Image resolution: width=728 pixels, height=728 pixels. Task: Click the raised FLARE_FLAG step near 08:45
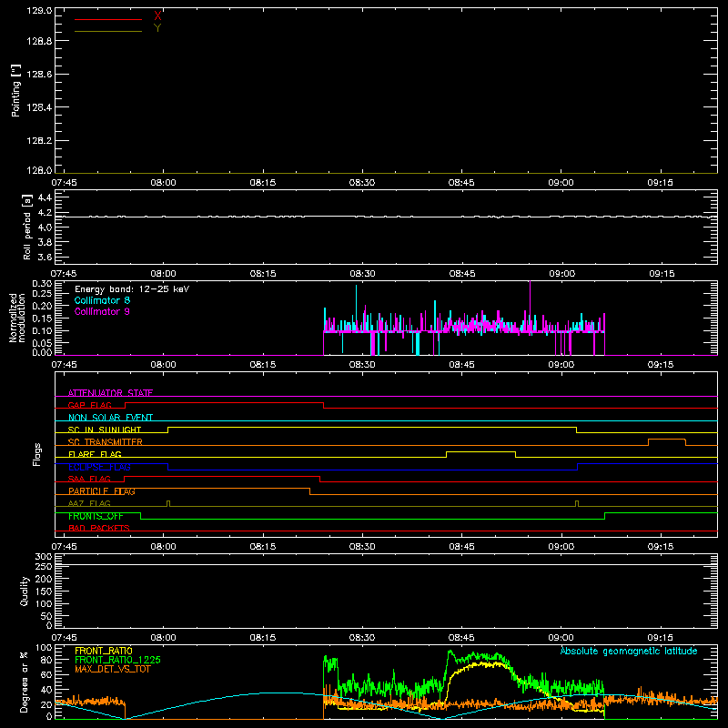click(481, 451)
